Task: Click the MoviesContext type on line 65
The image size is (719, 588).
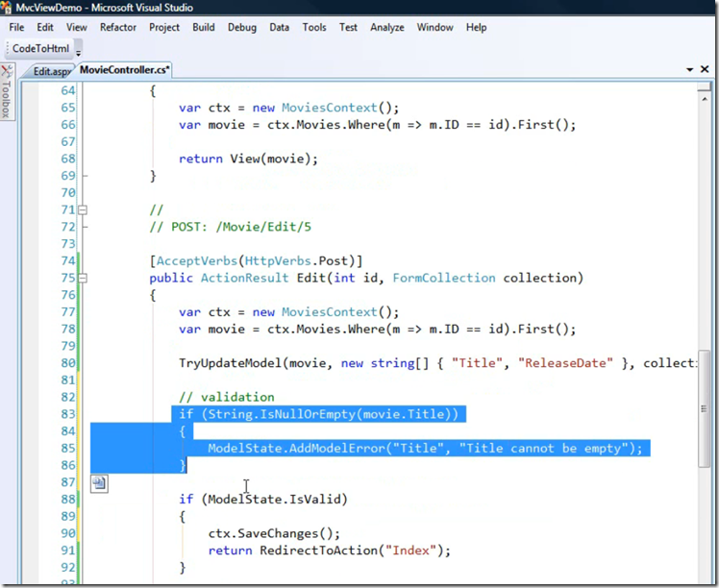Action: coord(329,108)
